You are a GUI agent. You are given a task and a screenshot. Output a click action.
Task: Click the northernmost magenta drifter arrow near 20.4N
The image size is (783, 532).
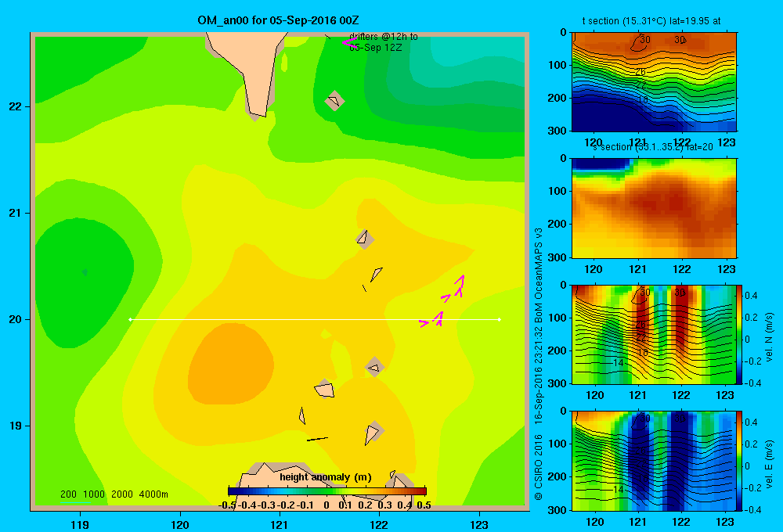[x=460, y=280]
